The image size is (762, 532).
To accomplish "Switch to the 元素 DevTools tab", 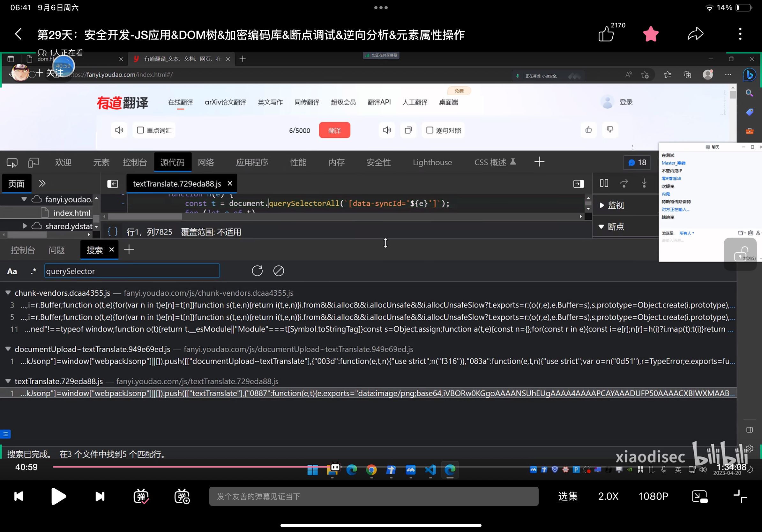I will [x=101, y=163].
